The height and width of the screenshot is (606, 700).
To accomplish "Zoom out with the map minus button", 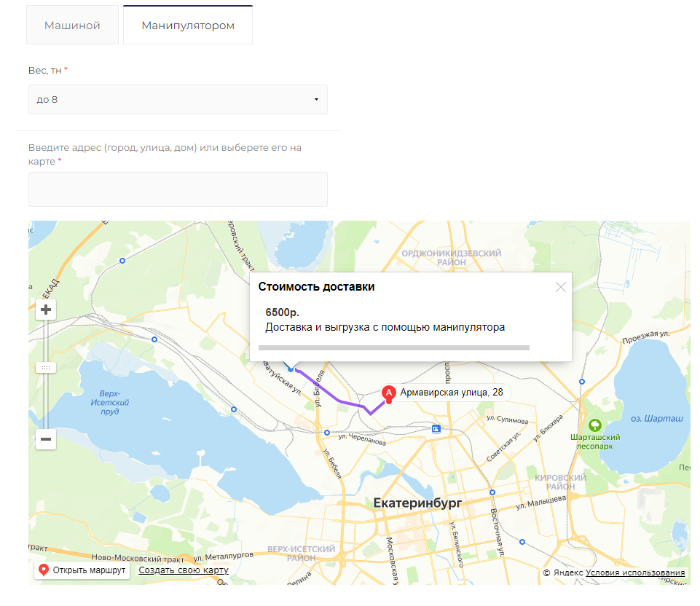I will tap(46, 438).
